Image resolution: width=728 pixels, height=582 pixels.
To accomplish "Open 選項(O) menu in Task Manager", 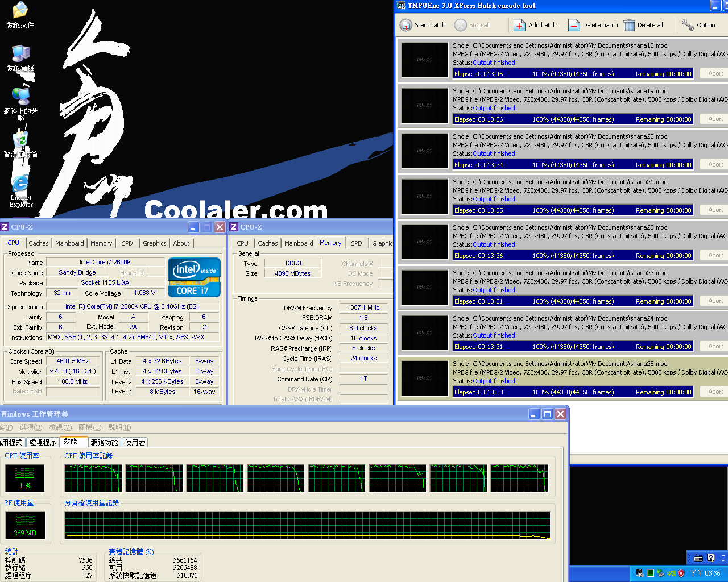I will click(31, 427).
